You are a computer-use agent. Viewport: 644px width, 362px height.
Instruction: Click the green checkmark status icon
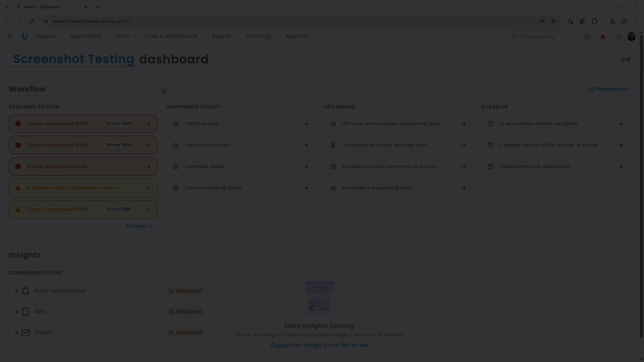click(587, 37)
